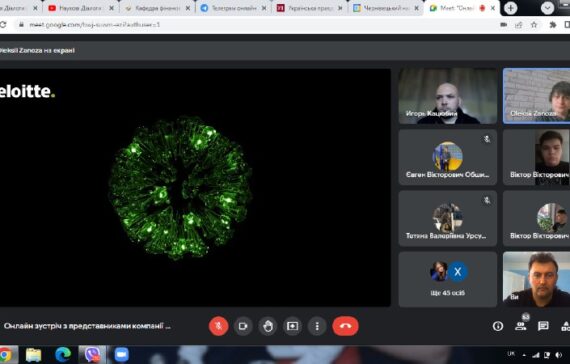Open the three-dot more options menu
The height and width of the screenshot is (364, 570).
tap(317, 326)
